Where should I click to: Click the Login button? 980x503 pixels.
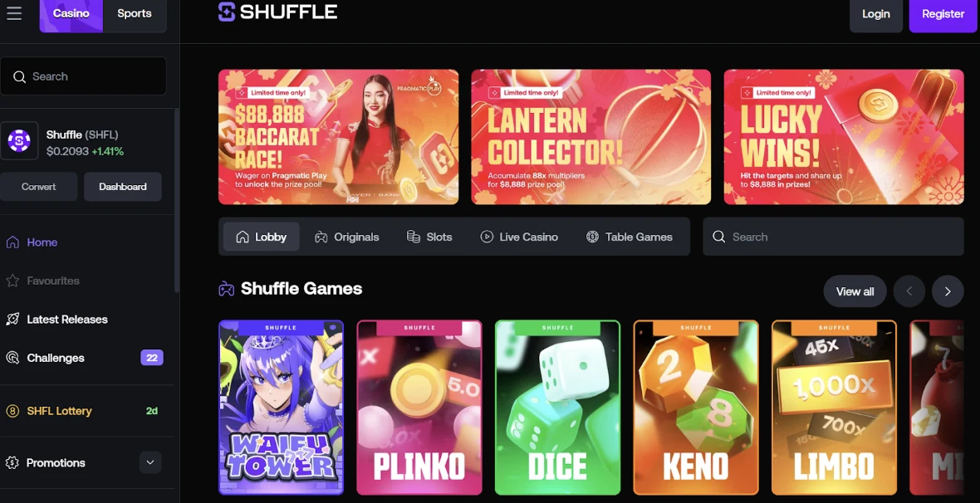click(x=875, y=14)
